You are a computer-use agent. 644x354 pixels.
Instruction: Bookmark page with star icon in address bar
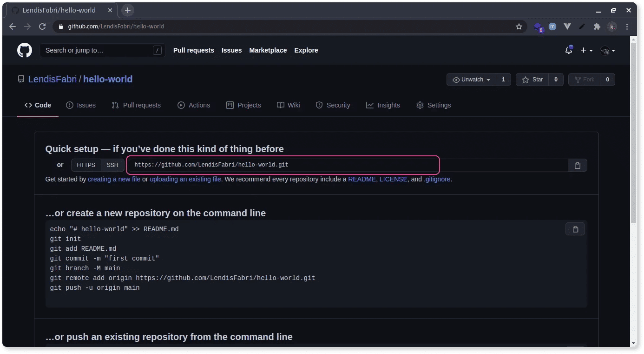tap(519, 27)
